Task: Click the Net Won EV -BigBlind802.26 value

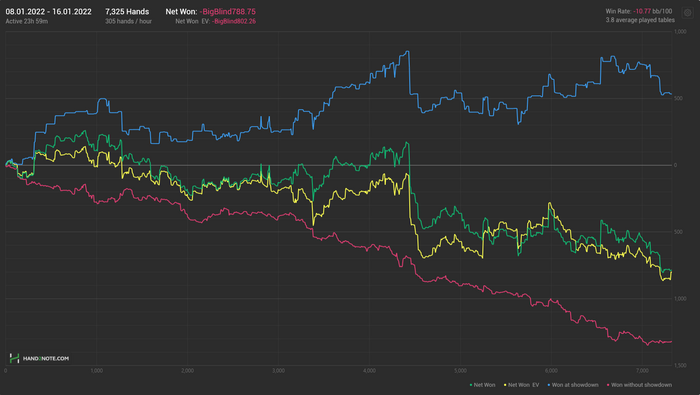Action: [234, 21]
